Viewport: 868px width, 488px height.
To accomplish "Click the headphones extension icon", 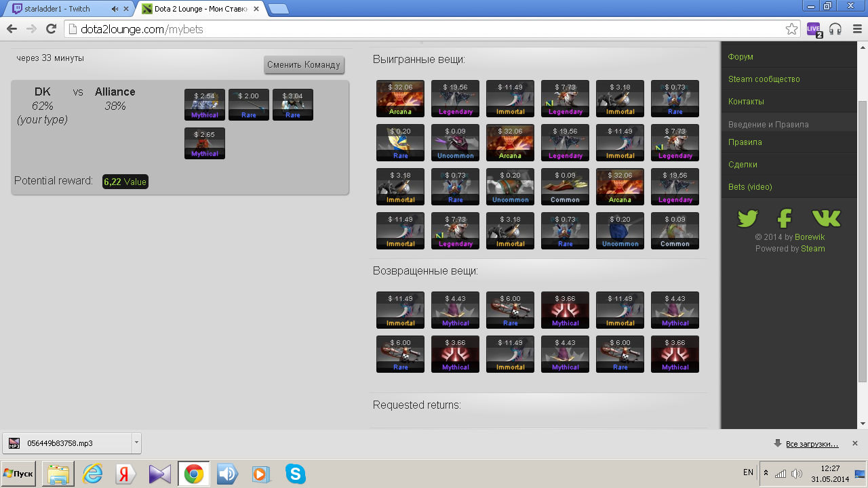I will point(835,29).
